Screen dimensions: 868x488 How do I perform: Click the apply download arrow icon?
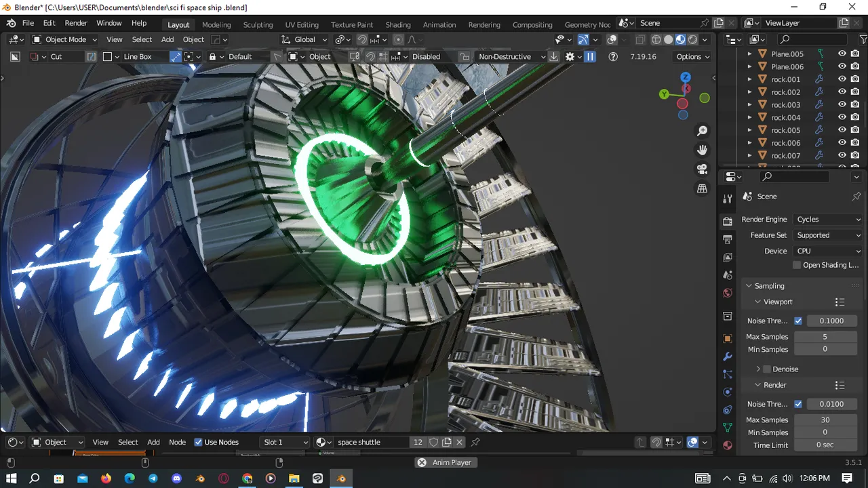pyautogui.click(x=554, y=56)
